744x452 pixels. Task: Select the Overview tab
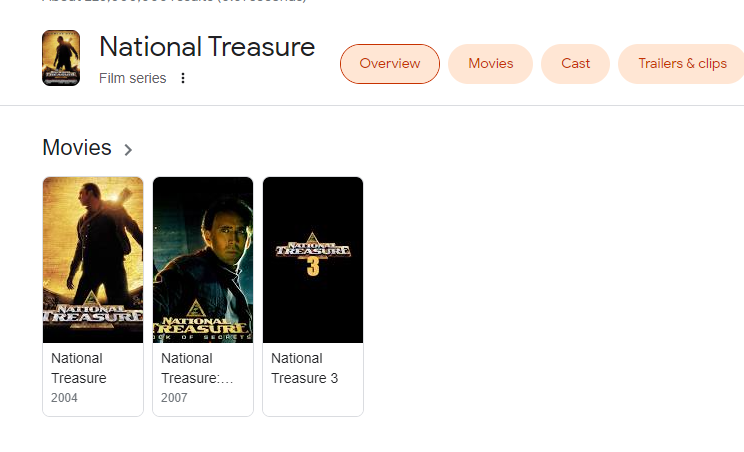click(x=390, y=64)
